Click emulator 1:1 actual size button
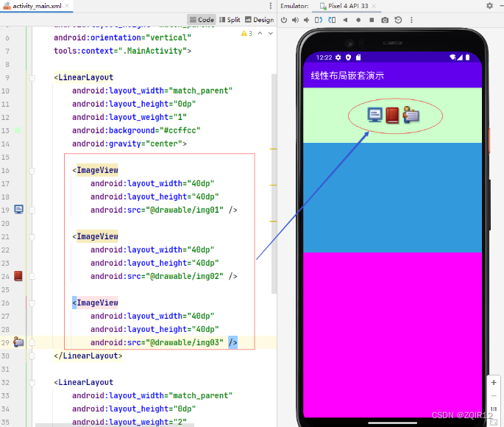The width and height of the screenshot is (504, 427). click(x=494, y=409)
